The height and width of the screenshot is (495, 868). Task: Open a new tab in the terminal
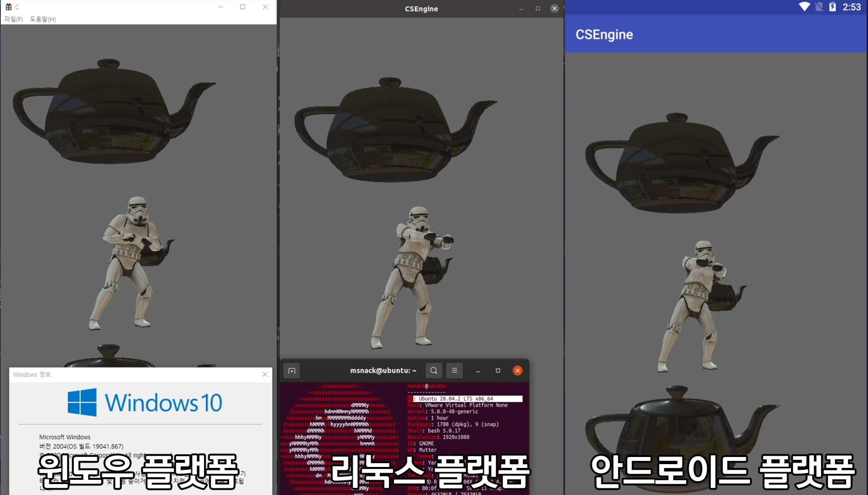click(292, 371)
